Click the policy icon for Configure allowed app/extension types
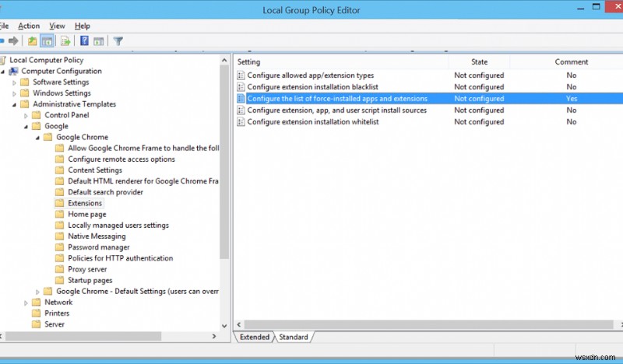 point(241,75)
